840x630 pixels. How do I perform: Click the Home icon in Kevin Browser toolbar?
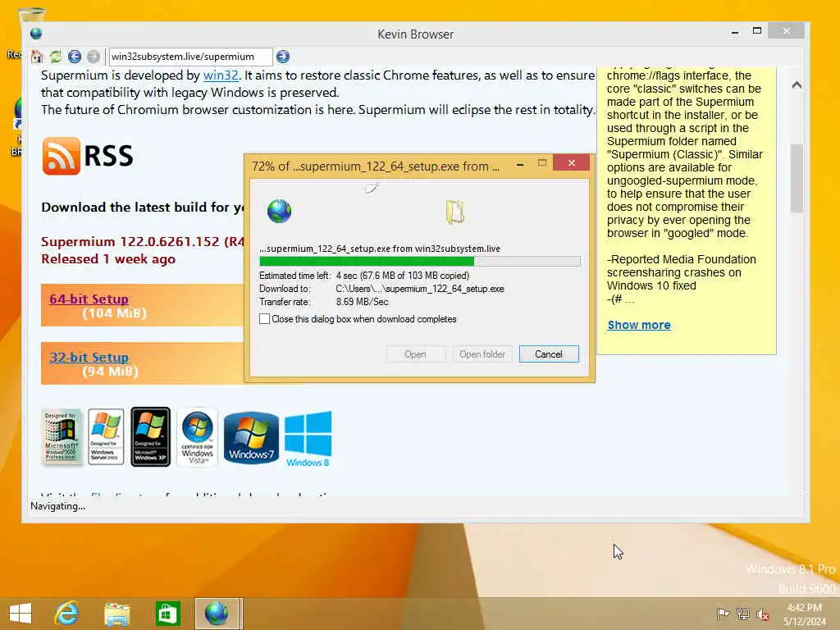(36, 57)
